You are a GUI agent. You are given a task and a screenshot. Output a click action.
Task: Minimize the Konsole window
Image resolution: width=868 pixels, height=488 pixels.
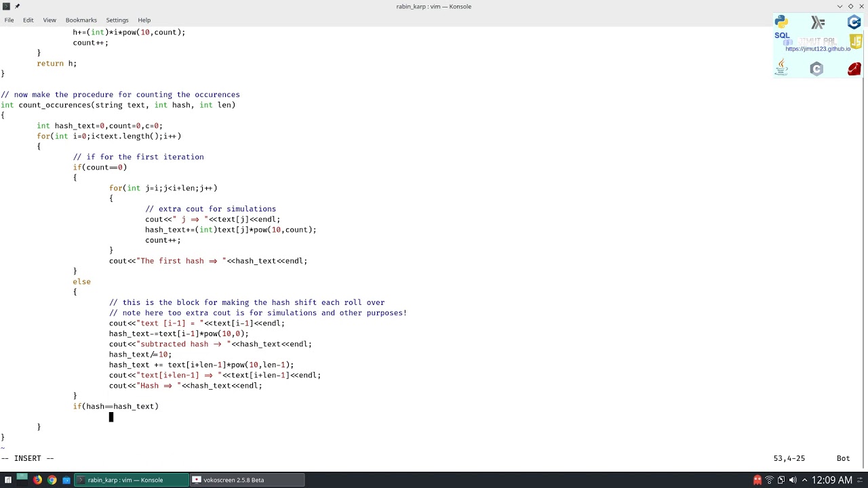tap(840, 6)
